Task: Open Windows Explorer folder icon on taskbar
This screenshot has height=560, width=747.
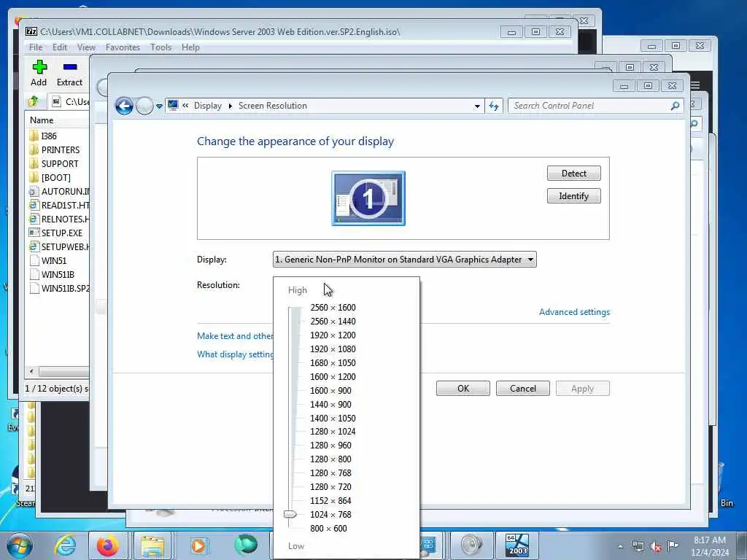Action: [x=152, y=545]
